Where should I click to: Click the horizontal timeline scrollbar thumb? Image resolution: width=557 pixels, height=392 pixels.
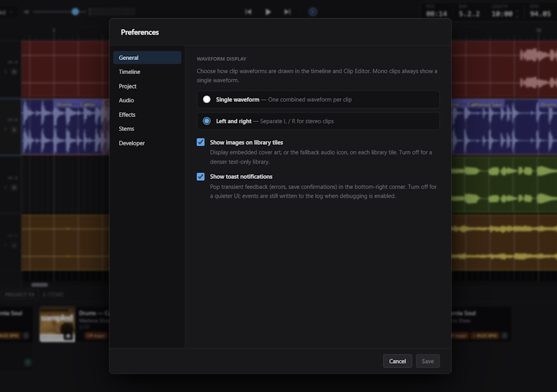[39, 285]
